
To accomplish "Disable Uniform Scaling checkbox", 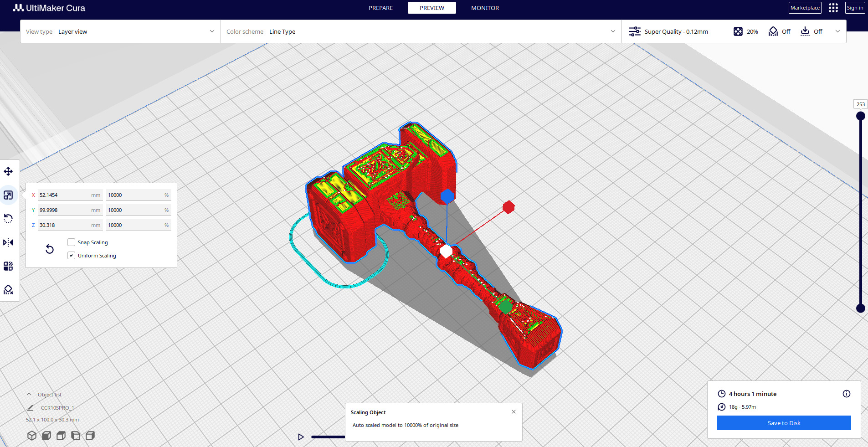I will point(72,256).
